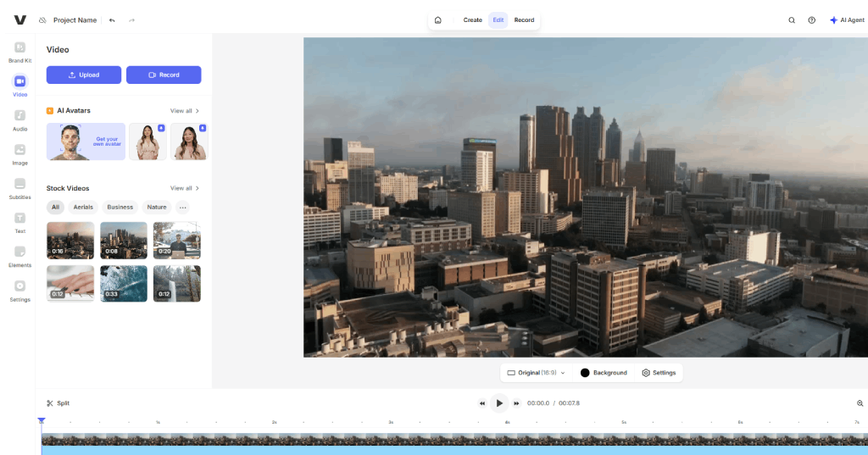The width and height of the screenshot is (868, 455).
Task: Redo the last action
Action: pyautogui.click(x=131, y=20)
